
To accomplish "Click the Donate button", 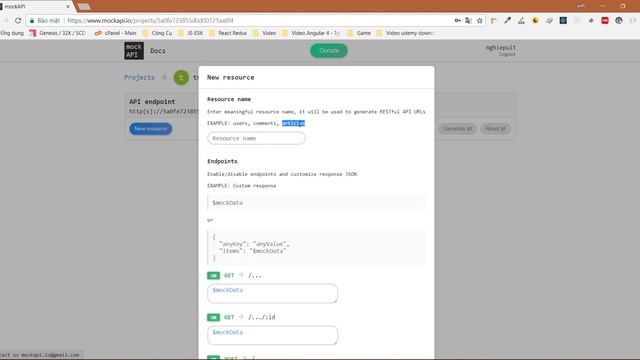I will coord(329,51).
